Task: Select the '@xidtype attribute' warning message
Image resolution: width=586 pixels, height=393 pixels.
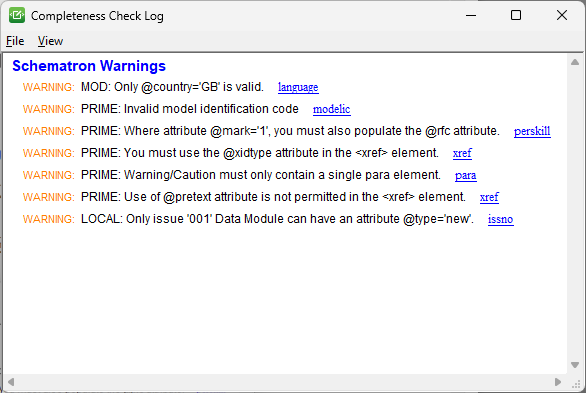Action: coord(260,153)
